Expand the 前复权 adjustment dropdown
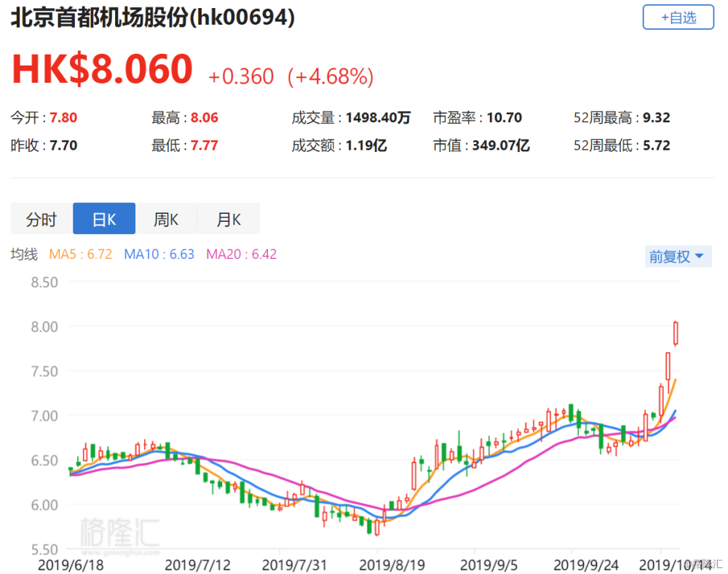Viewport: 728px width, 574px height. click(x=678, y=256)
